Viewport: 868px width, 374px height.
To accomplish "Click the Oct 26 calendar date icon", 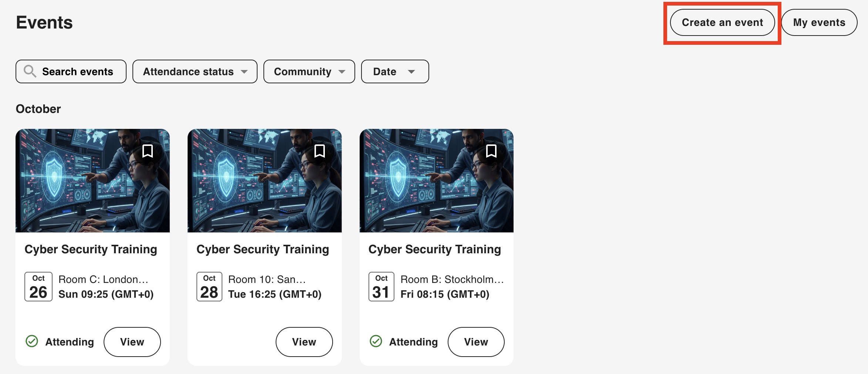I will (x=38, y=287).
